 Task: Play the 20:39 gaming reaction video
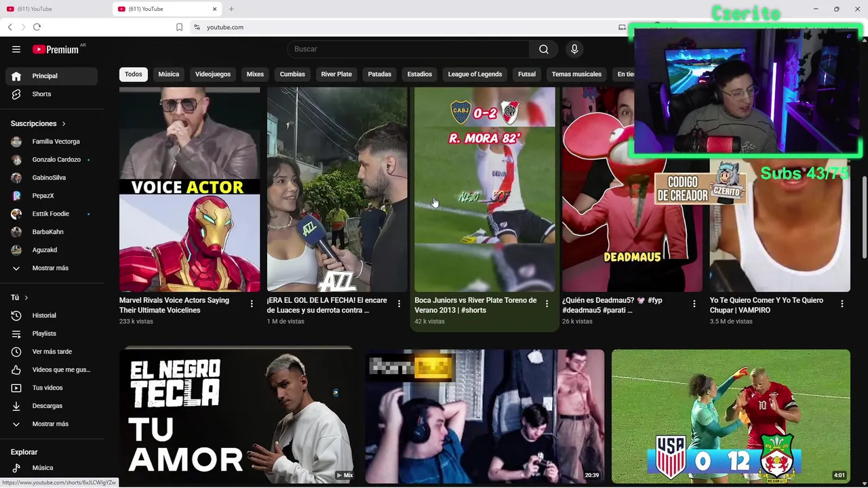point(485,415)
